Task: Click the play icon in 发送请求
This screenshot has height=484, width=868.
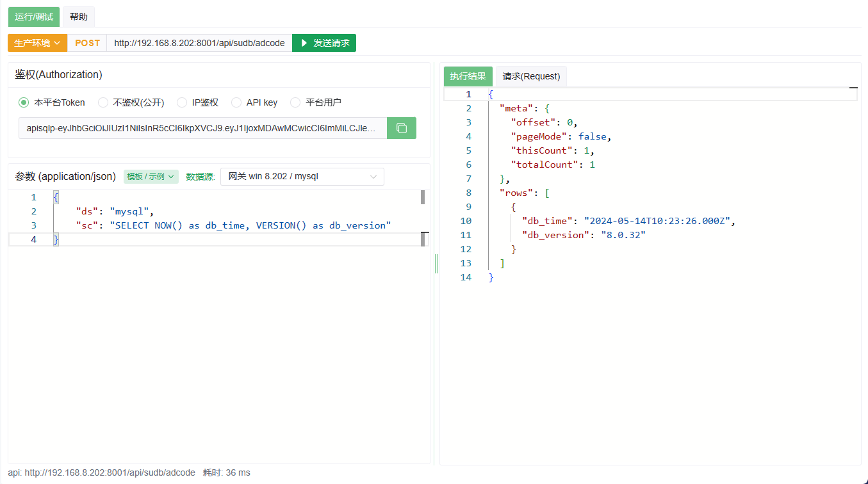Action: [304, 43]
